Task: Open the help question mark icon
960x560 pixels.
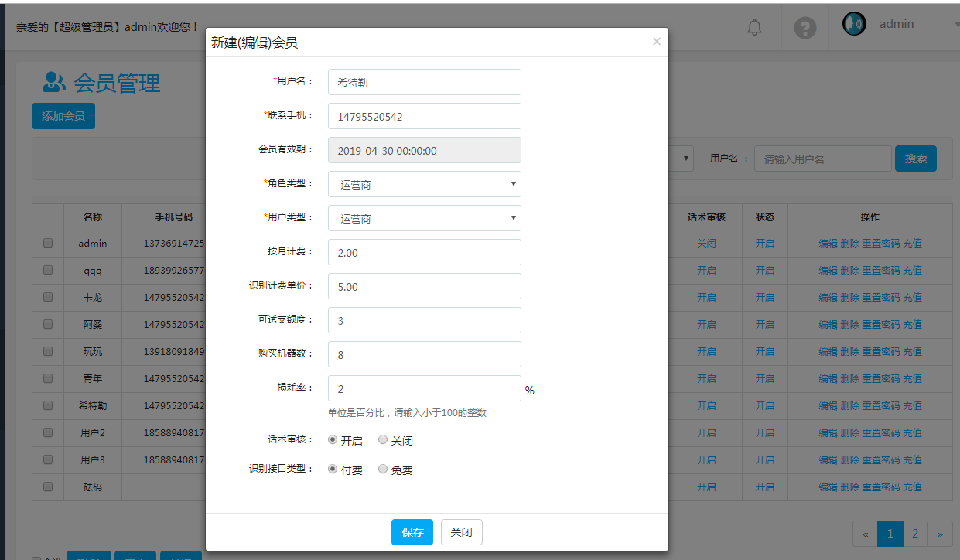Action: (805, 28)
